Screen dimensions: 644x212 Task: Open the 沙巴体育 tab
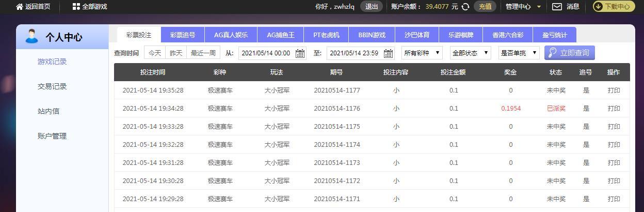pyautogui.click(x=417, y=35)
